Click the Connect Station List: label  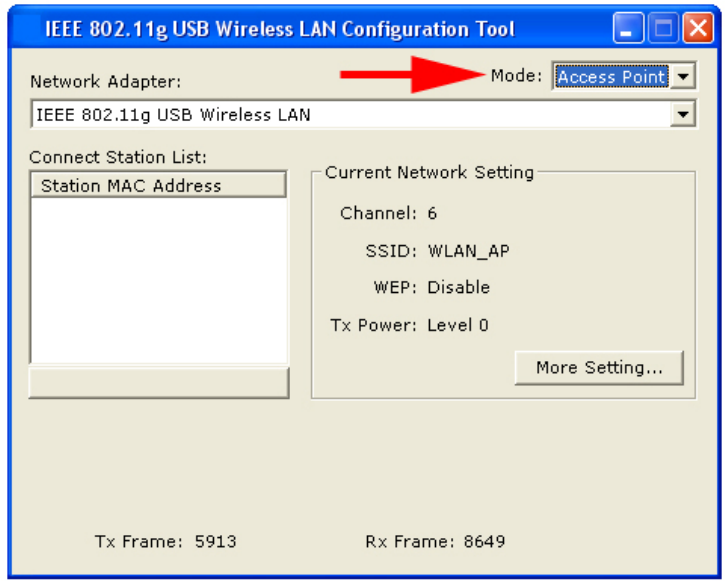(118, 157)
